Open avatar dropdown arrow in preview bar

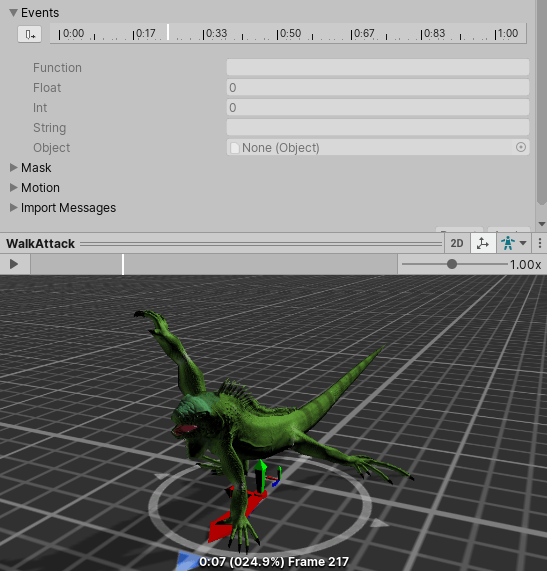(523, 243)
